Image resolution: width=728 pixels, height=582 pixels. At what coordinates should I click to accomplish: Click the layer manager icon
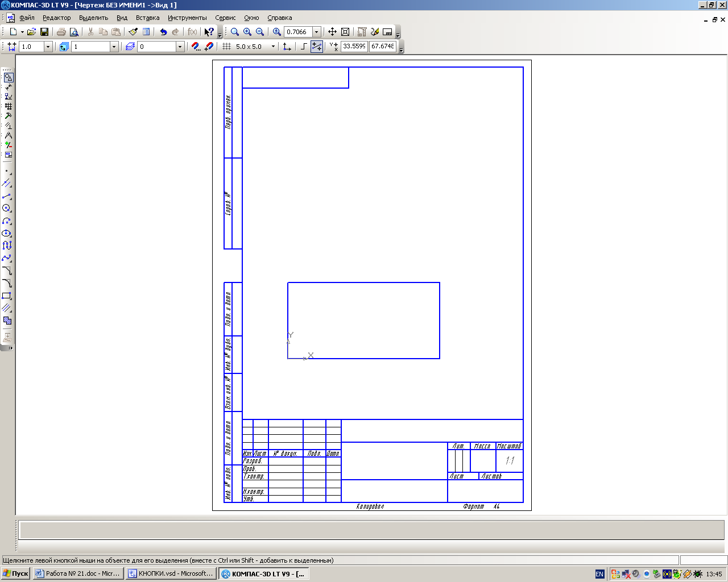click(130, 47)
